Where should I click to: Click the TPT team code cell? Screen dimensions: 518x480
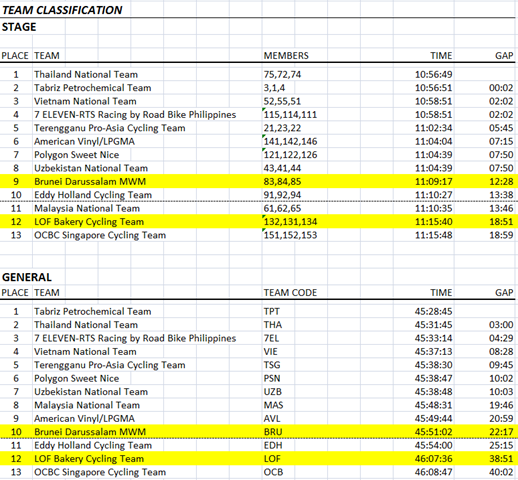pyautogui.click(x=272, y=311)
